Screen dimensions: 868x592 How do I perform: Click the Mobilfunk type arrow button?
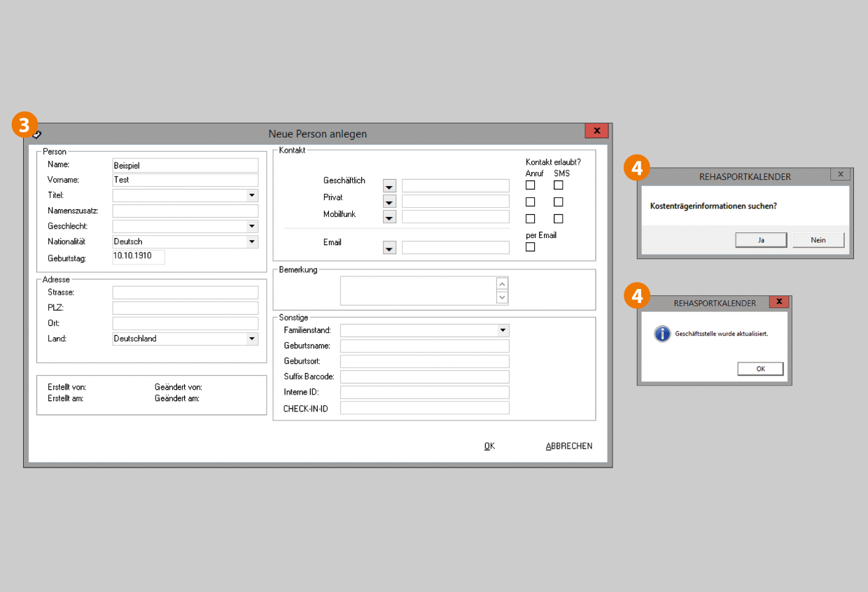click(x=389, y=218)
